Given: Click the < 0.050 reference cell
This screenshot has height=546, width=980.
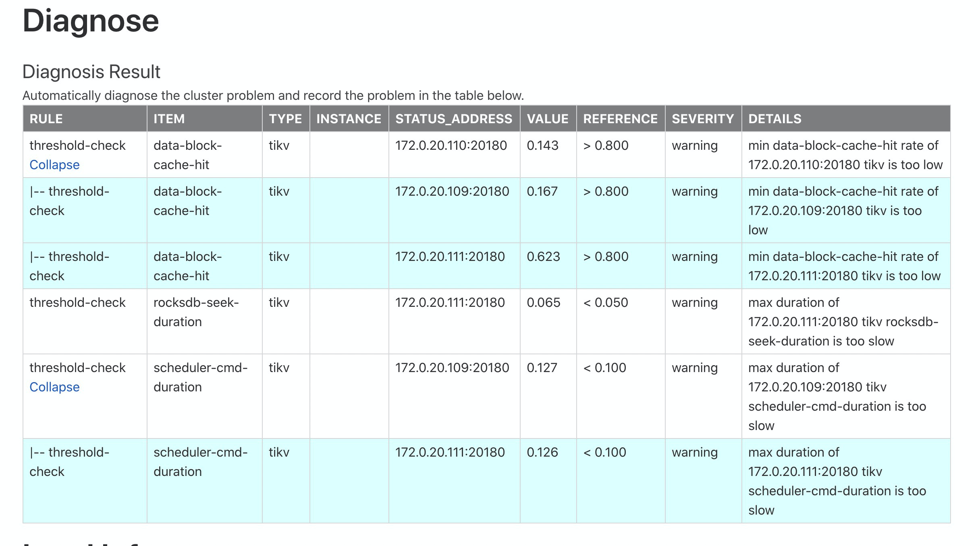Looking at the screenshot, I should [606, 302].
